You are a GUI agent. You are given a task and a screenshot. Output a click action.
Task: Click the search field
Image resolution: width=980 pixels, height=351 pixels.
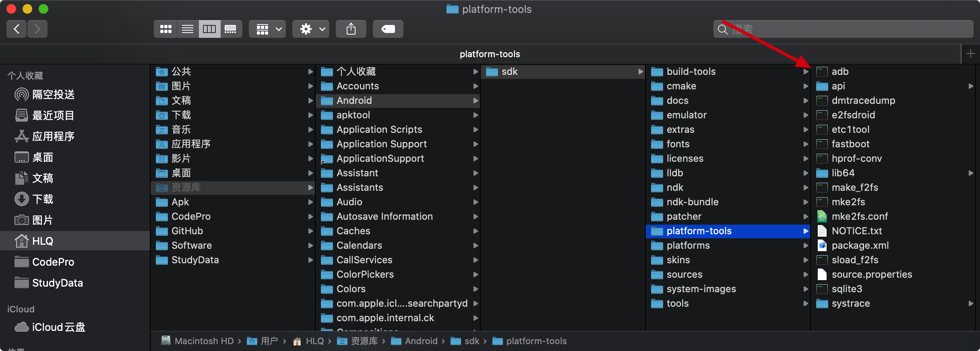(x=846, y=29)
